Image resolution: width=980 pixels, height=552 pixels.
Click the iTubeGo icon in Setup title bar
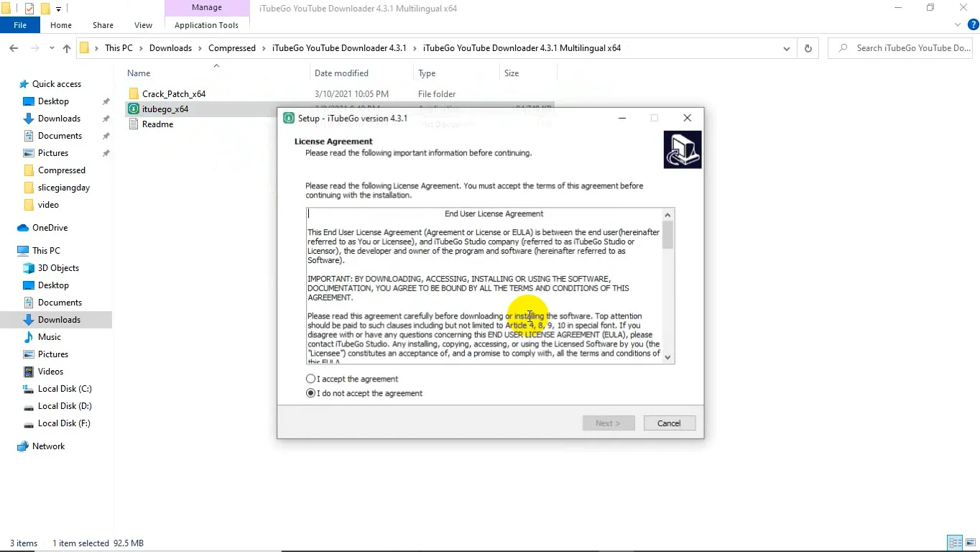pos(289,118)
